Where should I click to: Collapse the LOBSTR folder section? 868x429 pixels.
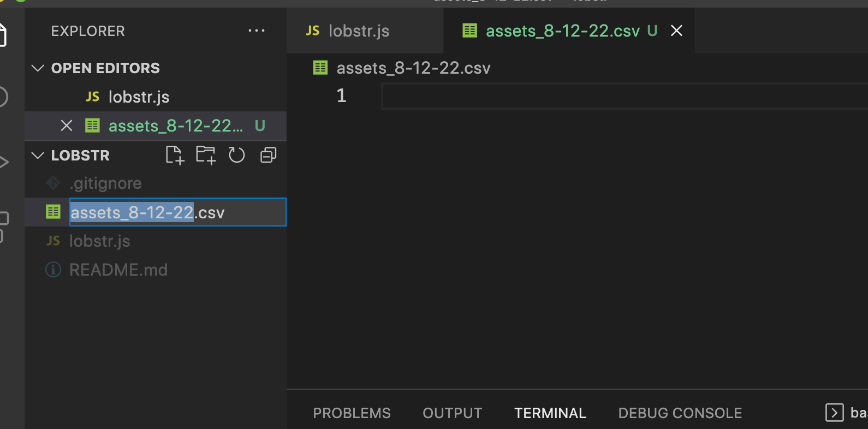(38, 155)
